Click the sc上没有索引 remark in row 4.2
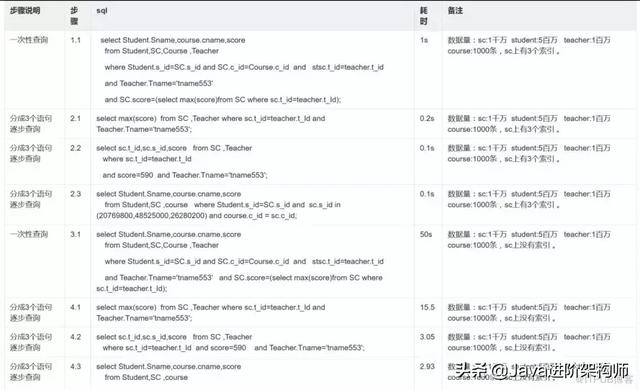The image size is (640, 390). [529, 342]
